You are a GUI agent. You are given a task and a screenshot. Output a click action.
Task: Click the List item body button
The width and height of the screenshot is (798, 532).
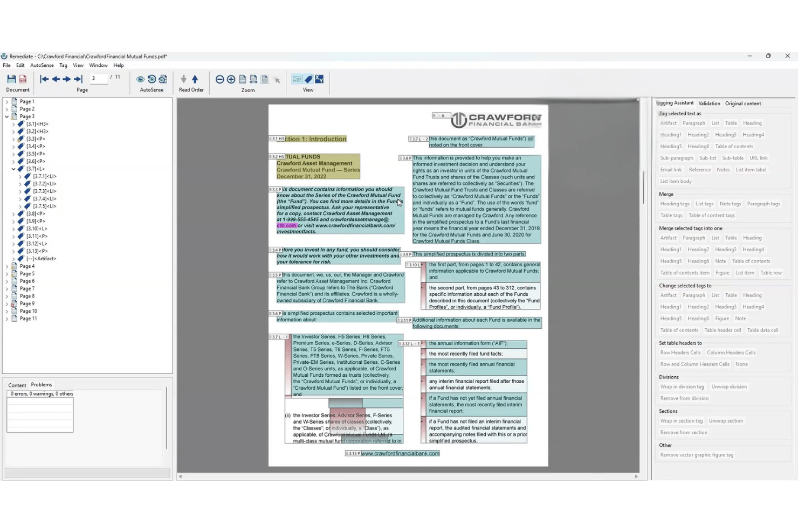click(676, 182)
